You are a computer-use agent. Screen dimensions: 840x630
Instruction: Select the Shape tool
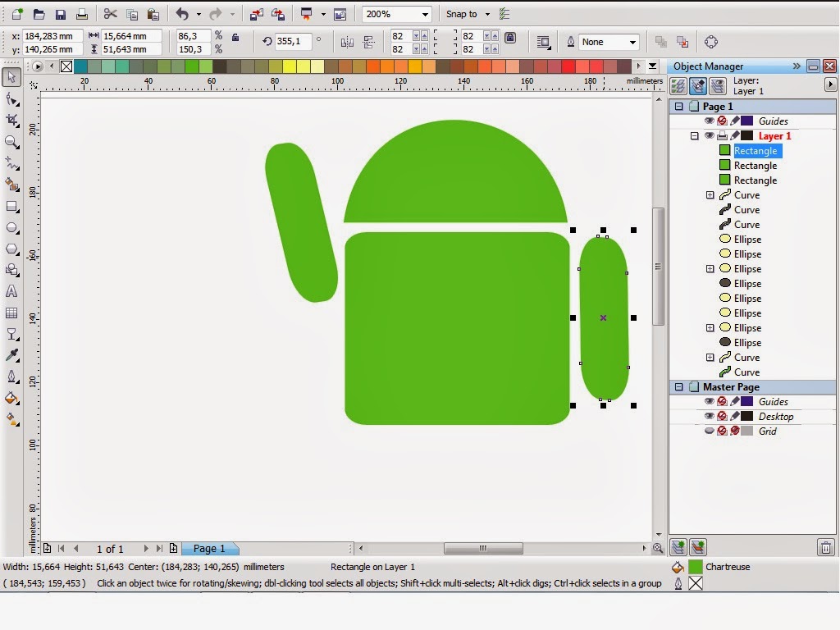11,98
